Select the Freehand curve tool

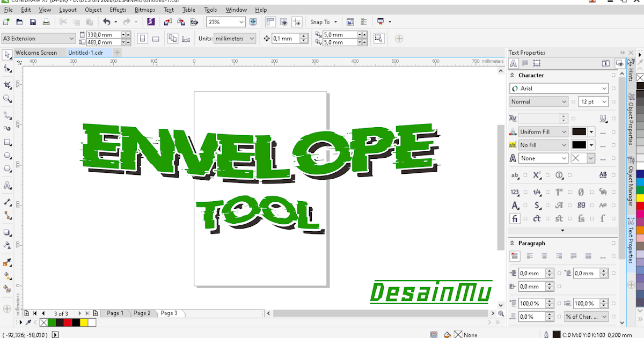[7, 115]
